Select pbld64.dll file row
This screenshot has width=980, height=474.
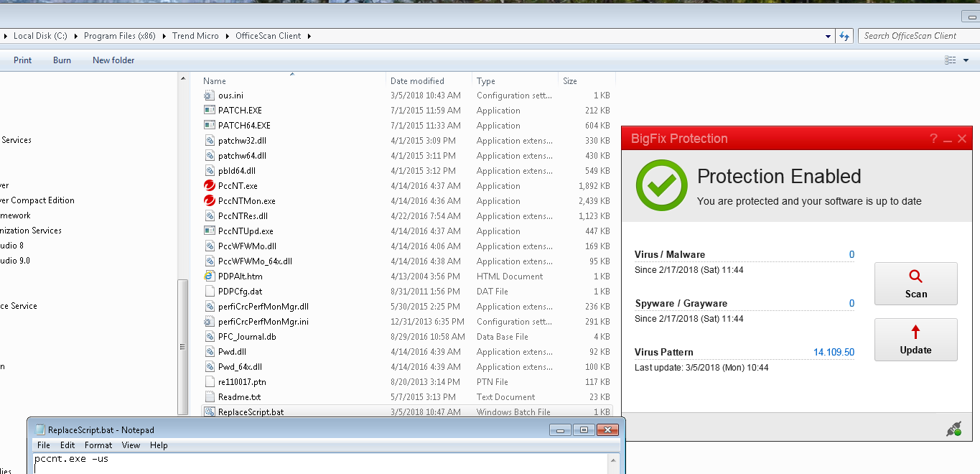tap(406, 171)
